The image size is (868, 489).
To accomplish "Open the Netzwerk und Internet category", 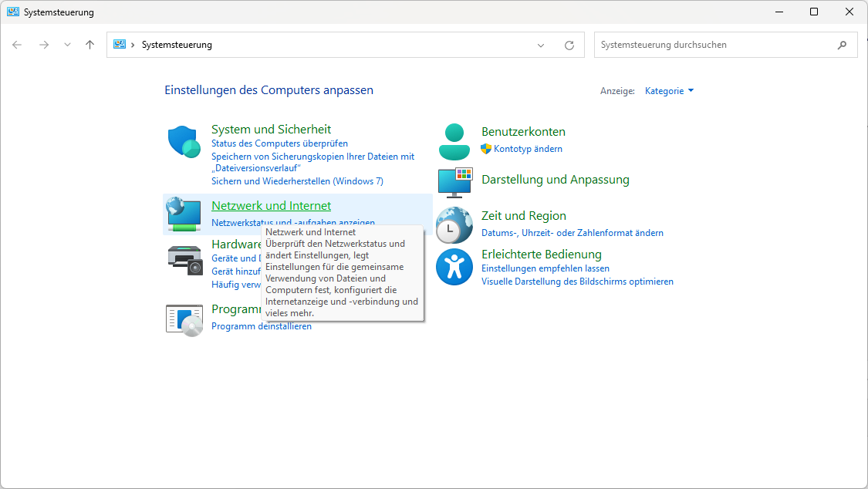I will [271, 206].
